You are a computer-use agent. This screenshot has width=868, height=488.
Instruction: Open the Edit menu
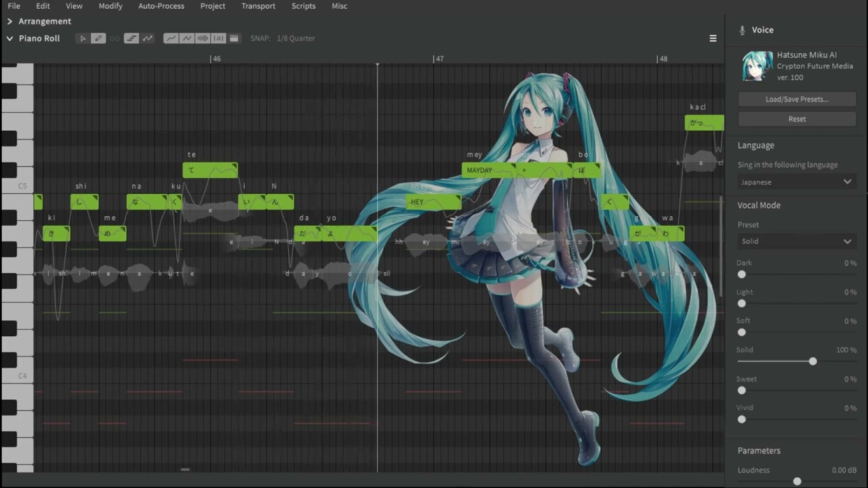(43, 6)
